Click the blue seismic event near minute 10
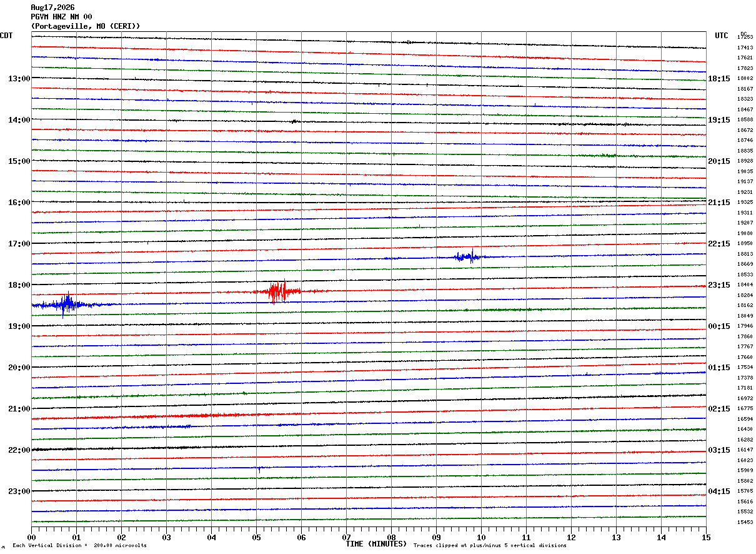 pyautogui.click(x=469, y=256)
